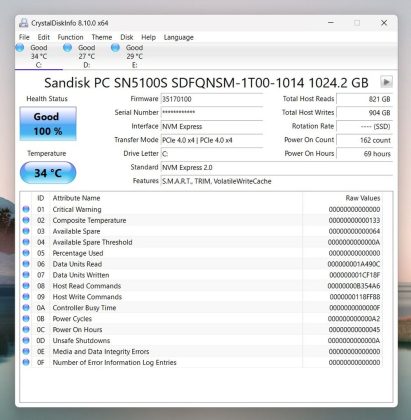Click the Firmware field 35170100
411x420 pixels.
coord(212,99)
